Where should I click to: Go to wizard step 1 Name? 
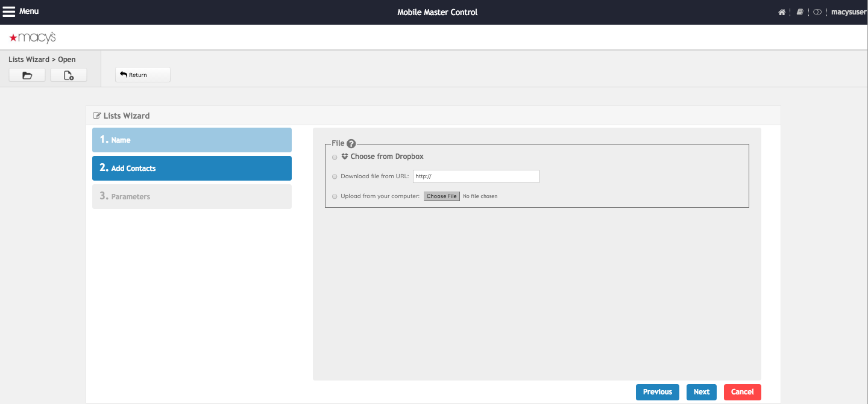[x=192, y=140]
